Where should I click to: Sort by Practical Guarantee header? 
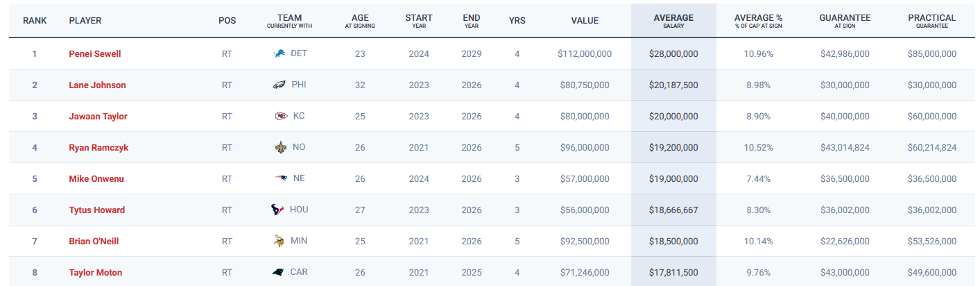tap(931, 21)
